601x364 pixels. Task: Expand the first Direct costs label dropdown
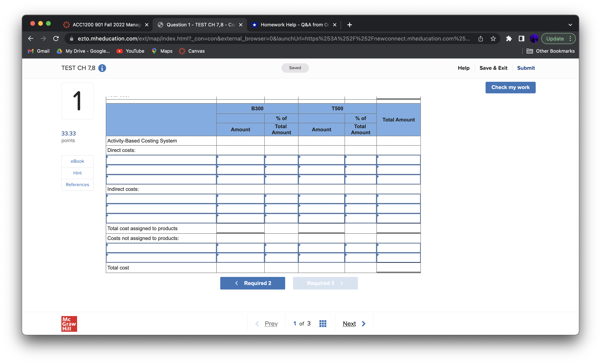click(x=161, y=160)
